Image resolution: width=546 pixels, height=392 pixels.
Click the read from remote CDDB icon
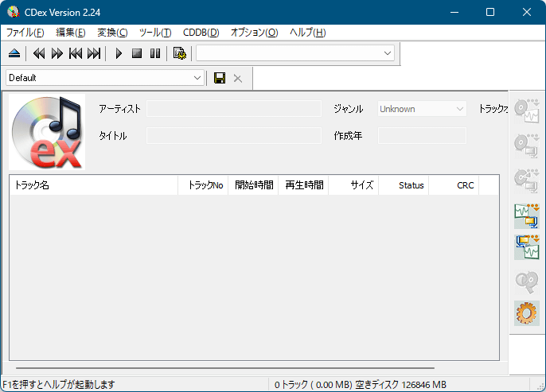click(527, 282)
